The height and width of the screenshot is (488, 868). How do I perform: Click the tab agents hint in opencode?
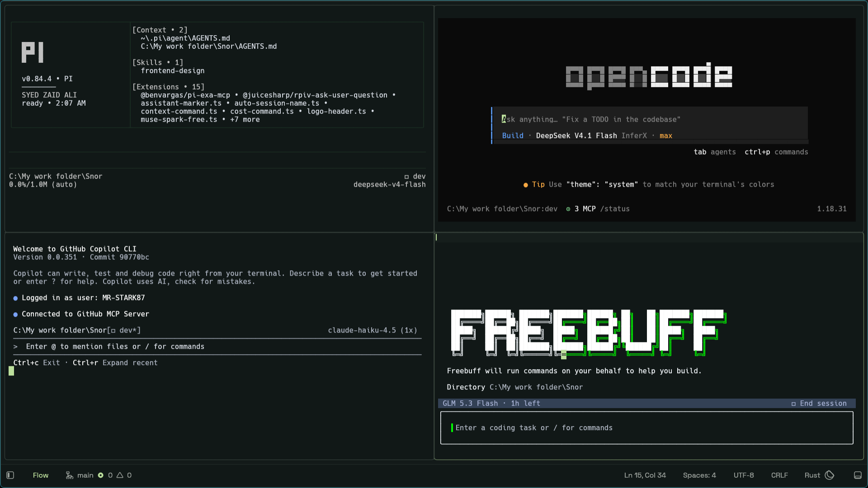tap(715, 152)
